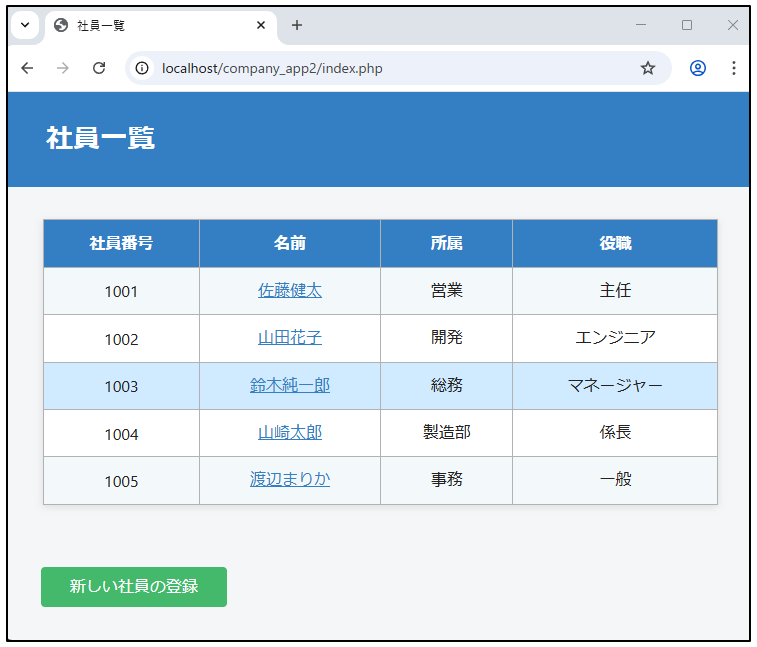This screenshot has height=647, width=757.
Task: Open employee 鈴木純一郎 details link
Action: click(x=290, y=386)
